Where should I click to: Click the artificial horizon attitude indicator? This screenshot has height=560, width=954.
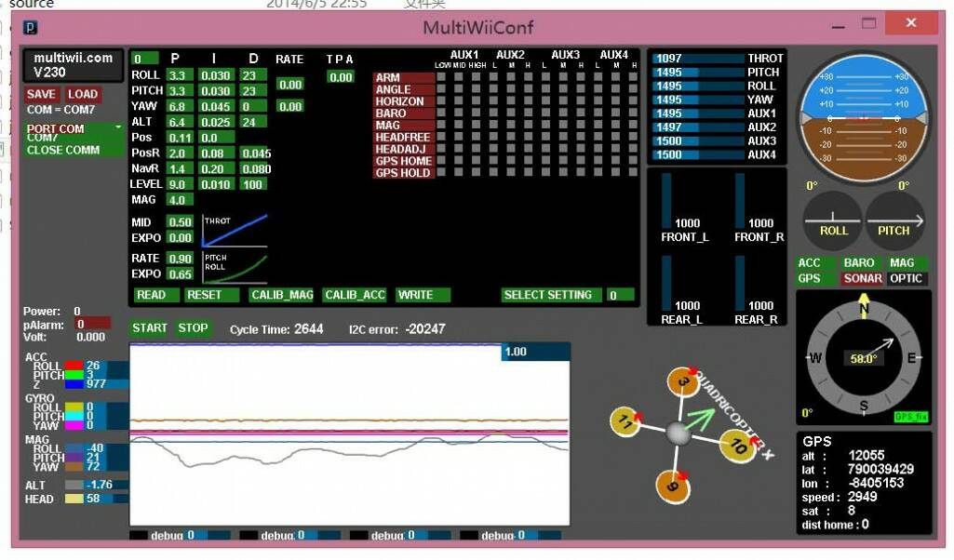click(x=864, y=118)
